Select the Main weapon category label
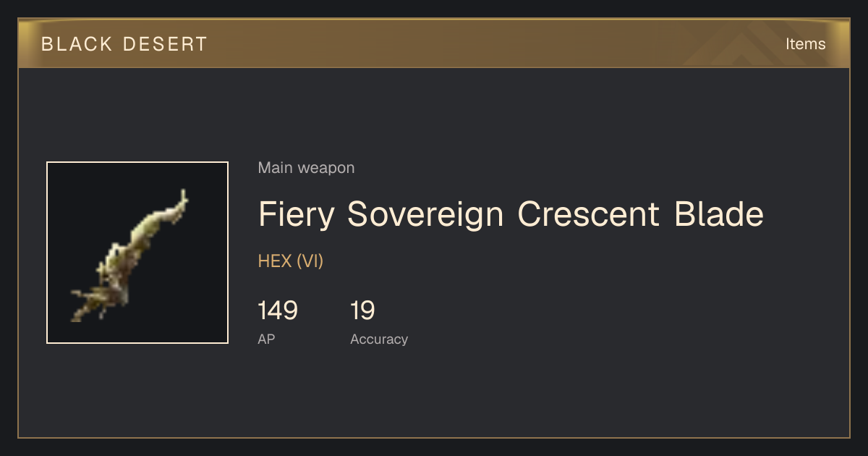868x456 pixels. point(306,168)
